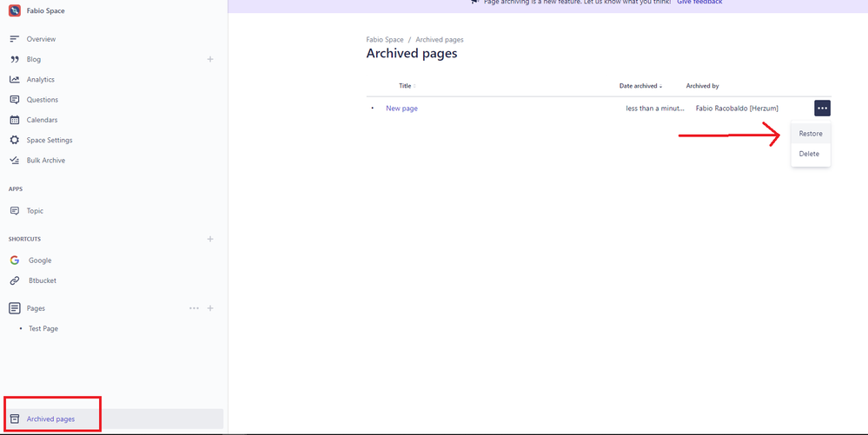The width and height of the screenshot is (868, 435).
Task: Click the Overview lines icon
Action: tap(15, 39)
